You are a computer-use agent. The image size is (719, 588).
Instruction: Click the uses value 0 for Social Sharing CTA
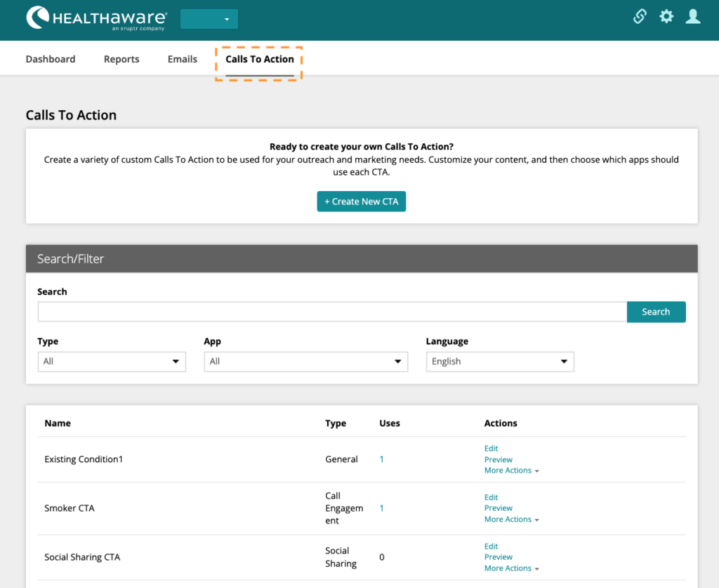coord(382,557)
